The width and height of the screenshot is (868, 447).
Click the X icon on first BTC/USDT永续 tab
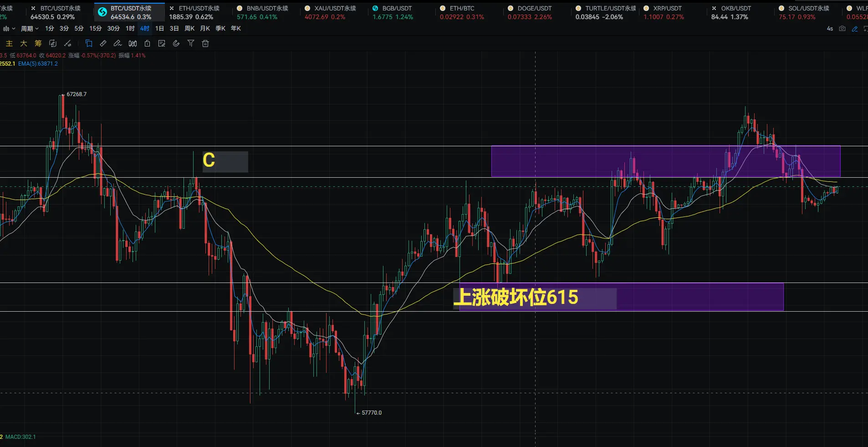click(33, 8)
